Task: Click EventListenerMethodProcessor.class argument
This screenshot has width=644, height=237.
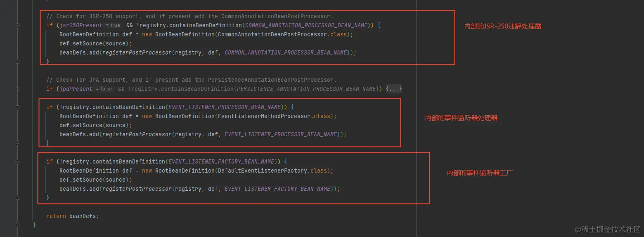Action: [x=274, y=116]
